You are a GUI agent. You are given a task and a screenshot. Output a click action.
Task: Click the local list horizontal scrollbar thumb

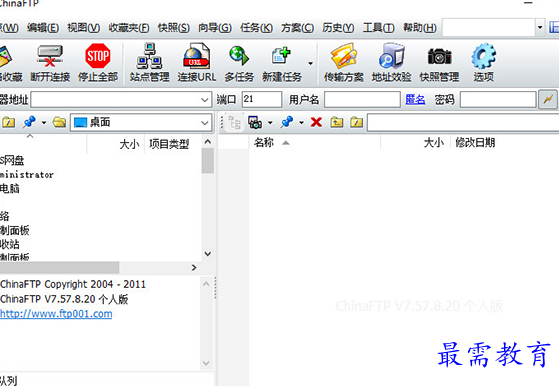point(59,267)
